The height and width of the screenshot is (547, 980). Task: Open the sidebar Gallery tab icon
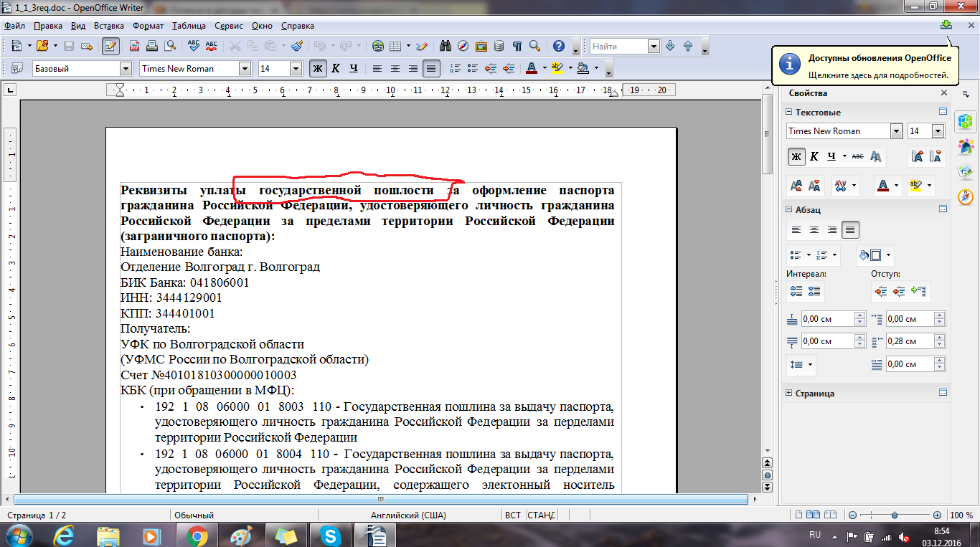coord(966,171)
